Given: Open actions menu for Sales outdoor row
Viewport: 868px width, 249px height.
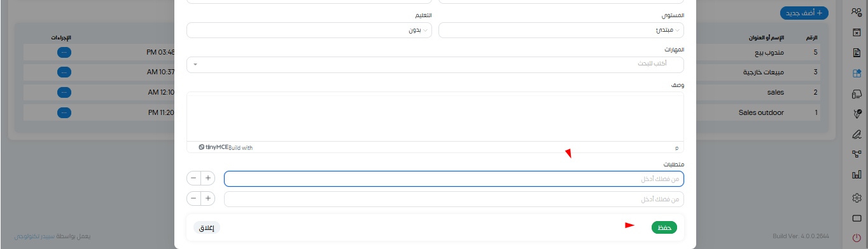Looking at the screenshot, I should [64, 112].
